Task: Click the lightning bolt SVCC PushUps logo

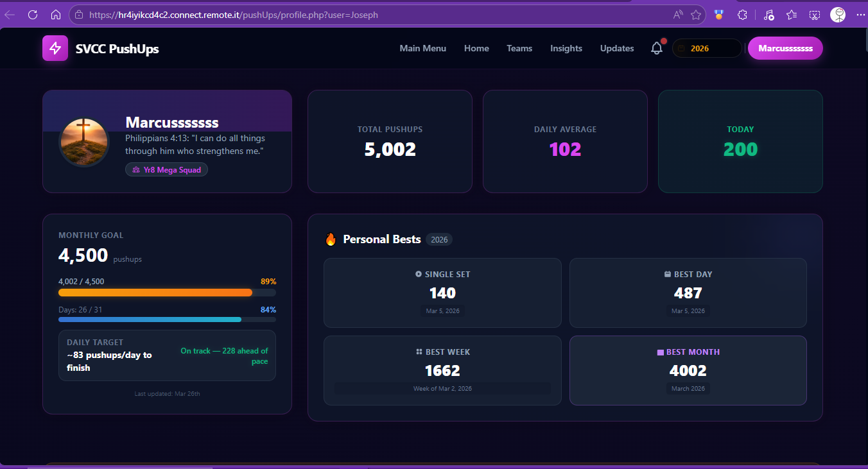Action: point(55,48)
